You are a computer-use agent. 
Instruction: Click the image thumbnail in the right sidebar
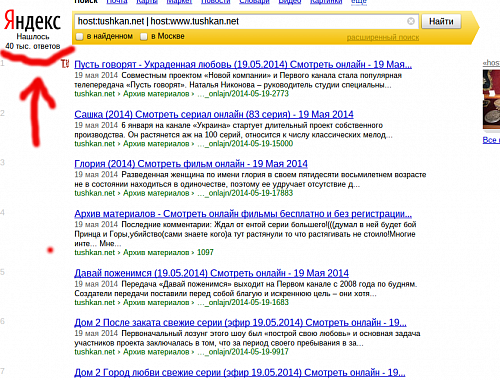pyautogui.click(x=491, y=99)
